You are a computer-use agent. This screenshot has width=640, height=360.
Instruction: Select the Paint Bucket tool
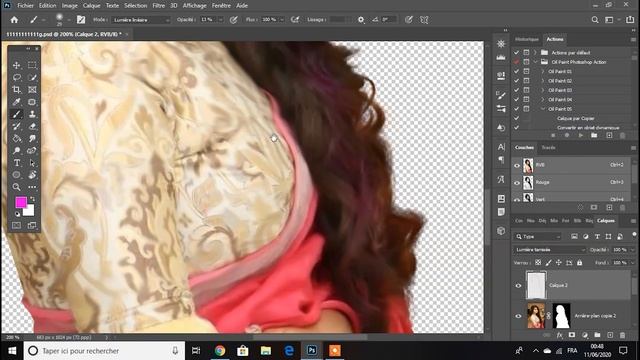pyautogui.click(x=16, y=138)
